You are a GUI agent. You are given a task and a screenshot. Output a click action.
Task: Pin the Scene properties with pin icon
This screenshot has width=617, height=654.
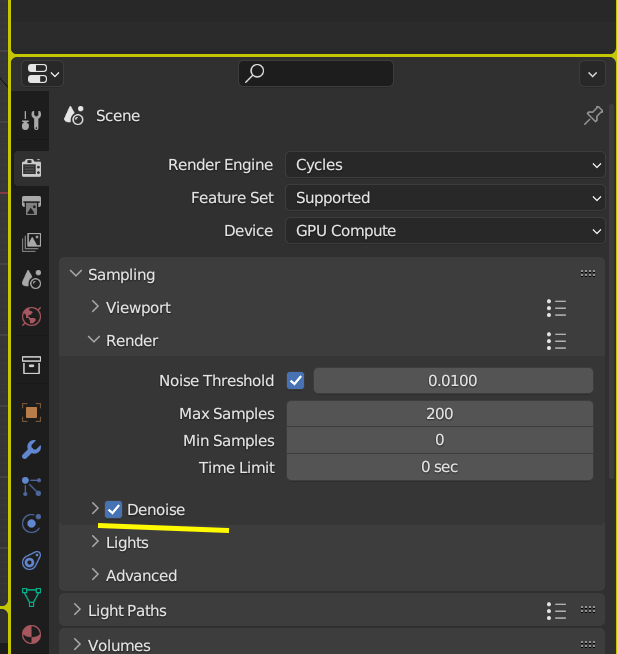[x=593, y=116]
